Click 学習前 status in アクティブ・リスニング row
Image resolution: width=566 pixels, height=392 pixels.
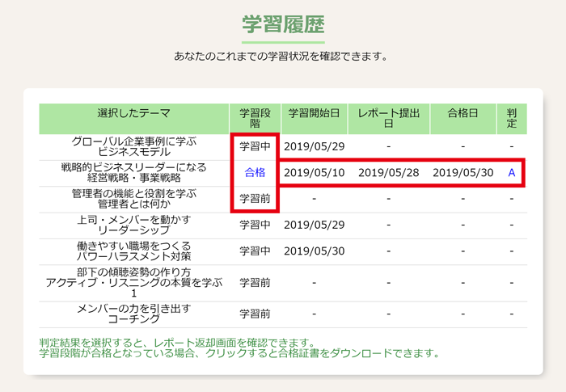click(x=255, y=283)
